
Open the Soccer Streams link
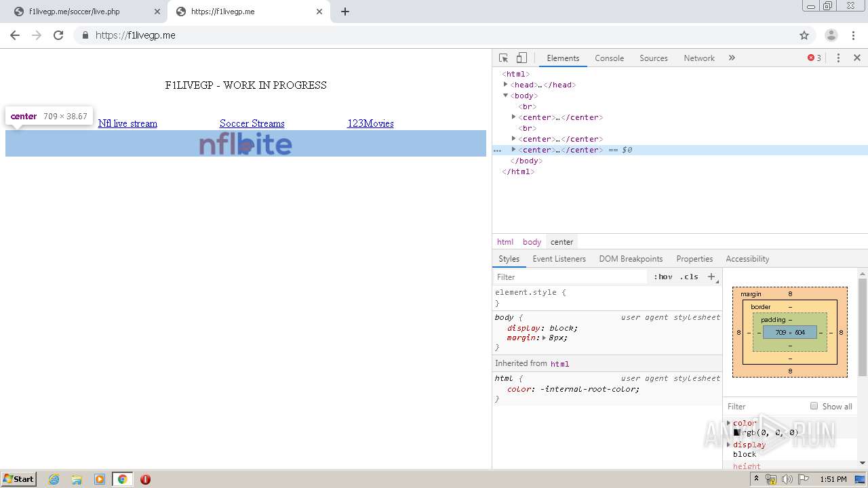tap(252, 123)
